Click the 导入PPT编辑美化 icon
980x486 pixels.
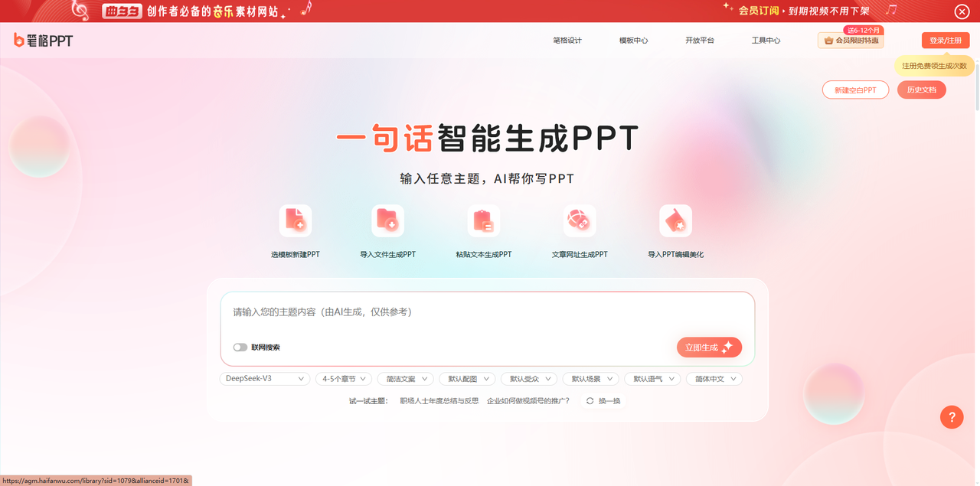676,220
